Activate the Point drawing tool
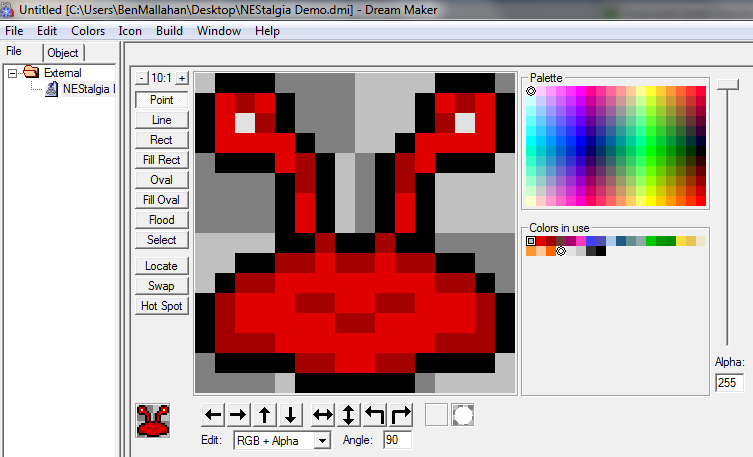 pyautogui.click(x=161, y=100)
